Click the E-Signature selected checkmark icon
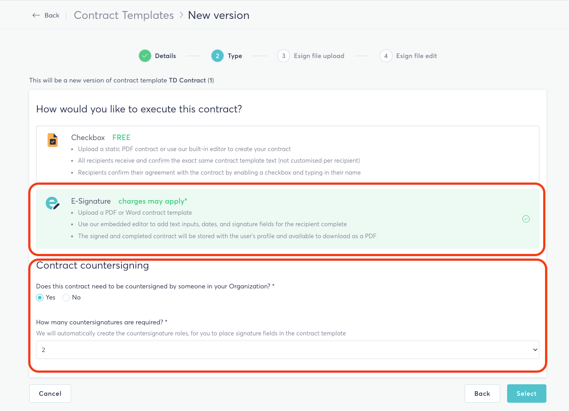Screen dimensions: 569x411 pyautogui.click(x=526, y=219)
